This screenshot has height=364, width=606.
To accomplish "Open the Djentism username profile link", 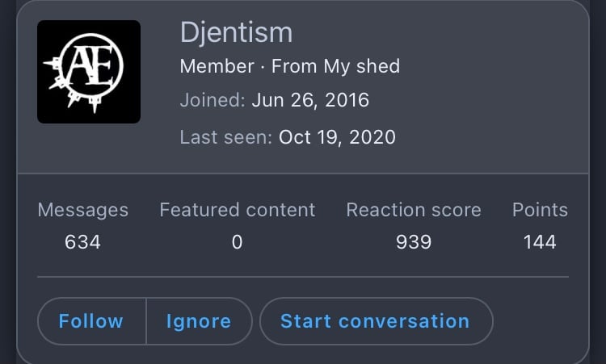I will pos(236,33).
